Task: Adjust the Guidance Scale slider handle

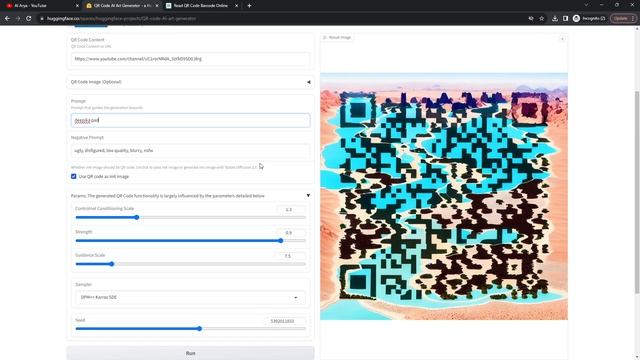Action: click(x=112, y=264)
